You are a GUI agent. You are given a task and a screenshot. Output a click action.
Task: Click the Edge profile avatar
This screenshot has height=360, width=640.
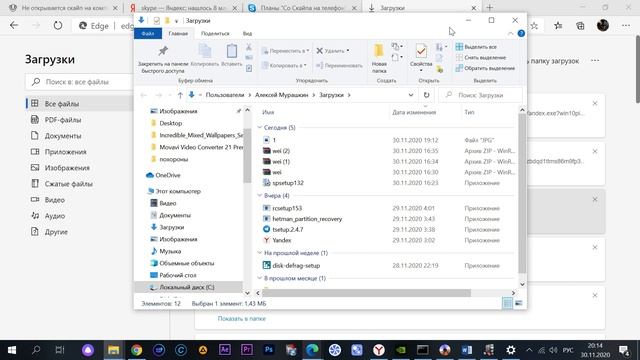pos(603,25)
